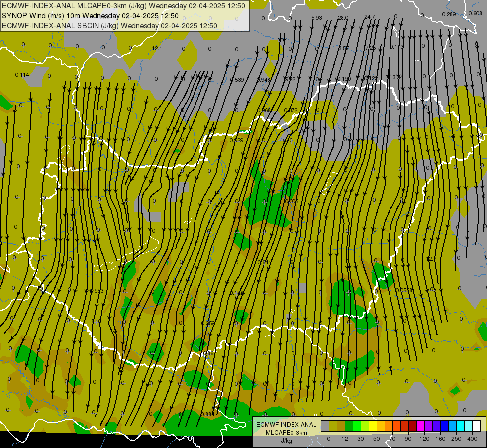Click the map value 0.884
Viewport: 487px width, 448px height.
click(208, 414)
